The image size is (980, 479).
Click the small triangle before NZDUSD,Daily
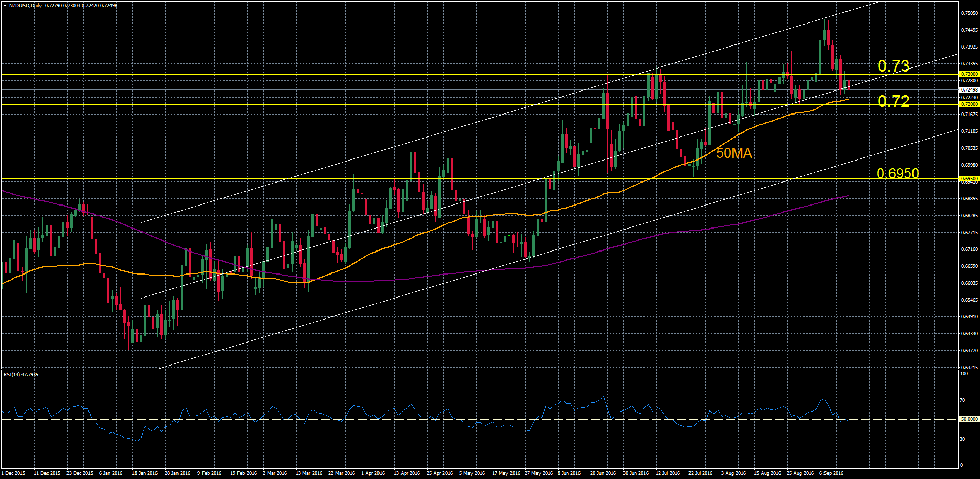[5, 6]
